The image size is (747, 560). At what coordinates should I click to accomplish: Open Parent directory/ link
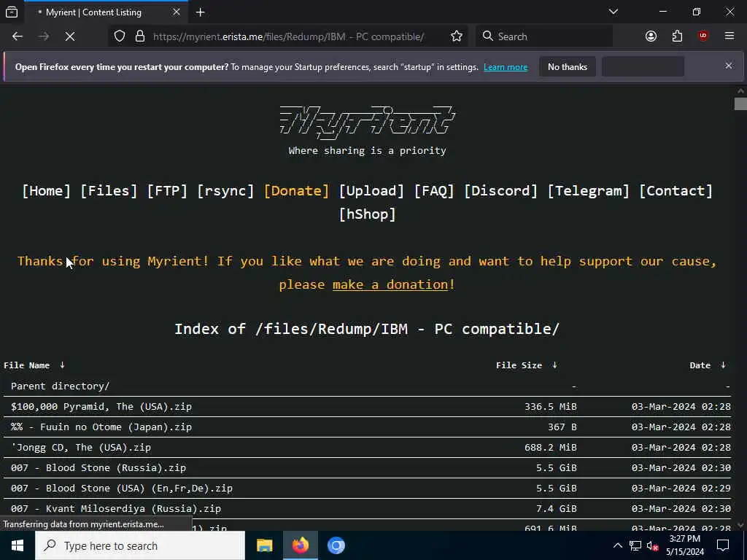[x=60, y=386]
